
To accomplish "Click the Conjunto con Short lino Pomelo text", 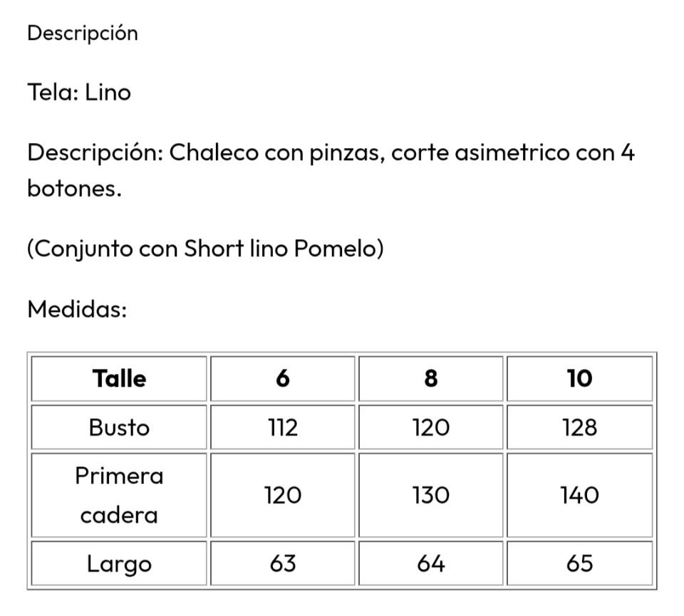I will 205,249.
